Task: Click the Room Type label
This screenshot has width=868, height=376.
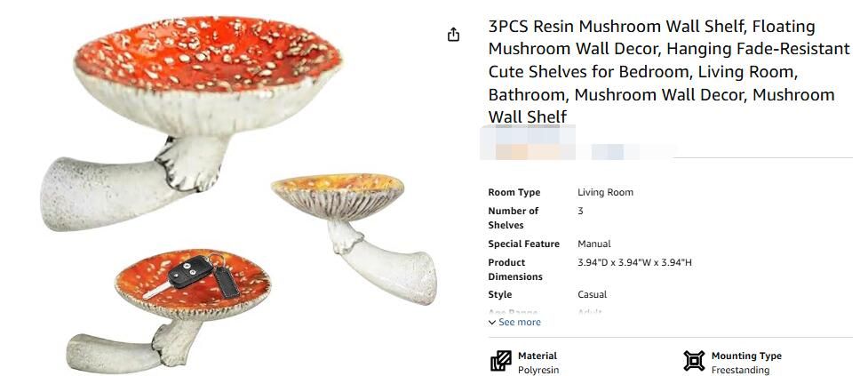Action: coord(514,192)
